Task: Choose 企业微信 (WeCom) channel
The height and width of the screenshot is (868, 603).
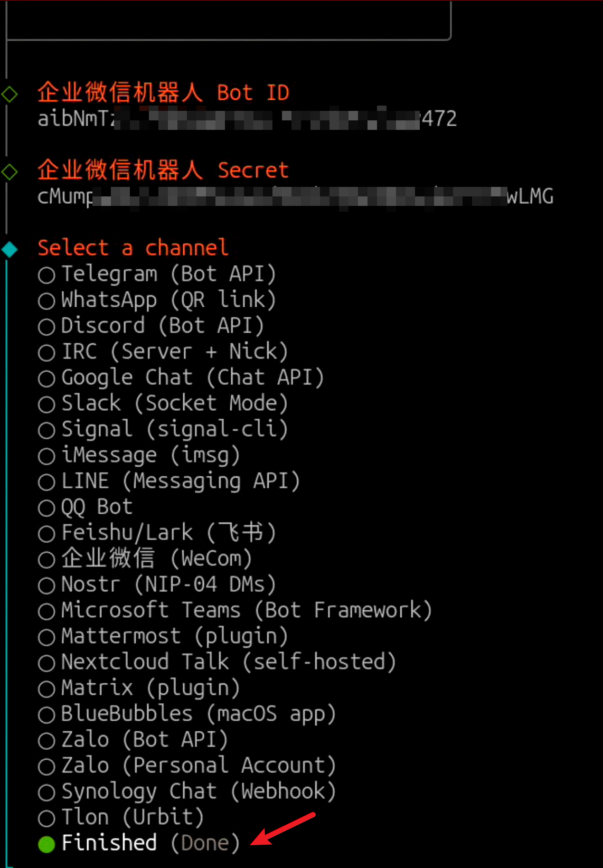Action: (x=46, y=559)
